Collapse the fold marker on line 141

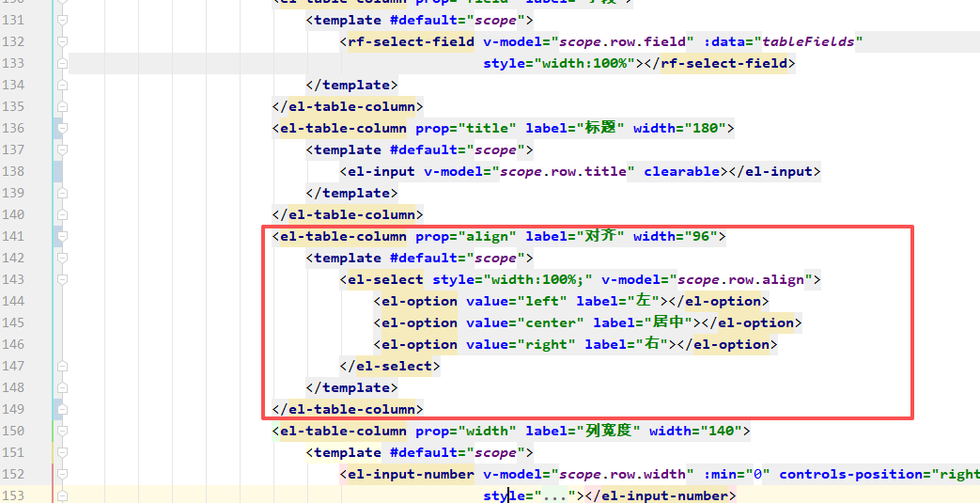coord(62,236)
